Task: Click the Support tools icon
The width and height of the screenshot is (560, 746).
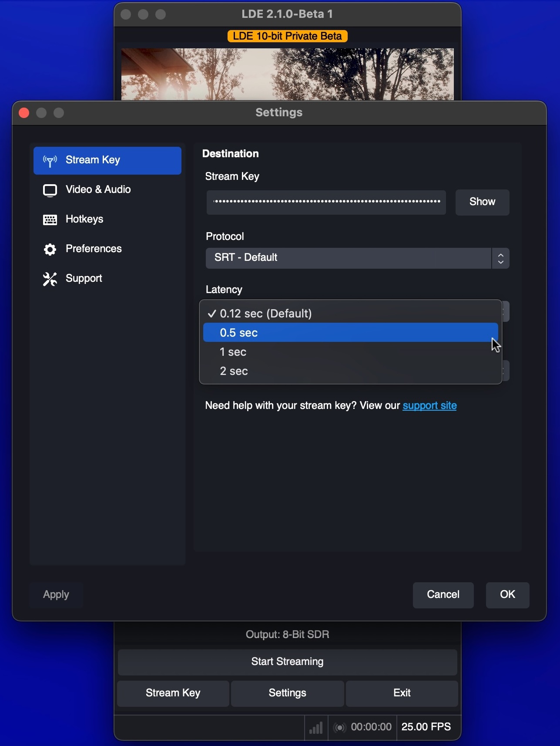Action: click(50, 279)
